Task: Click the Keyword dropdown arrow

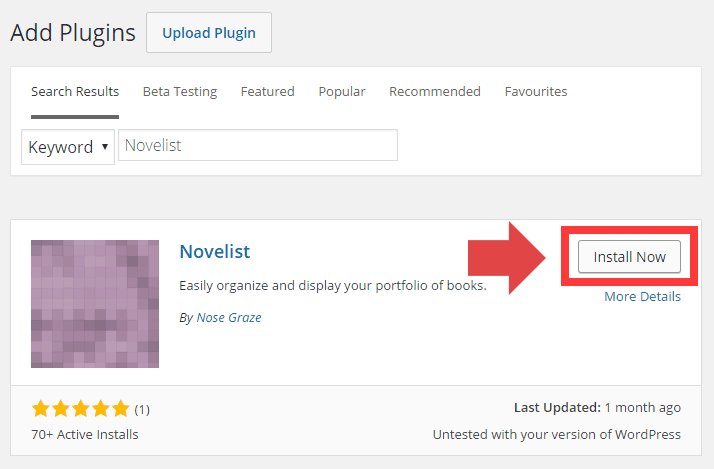Action: tap(104, 147)
